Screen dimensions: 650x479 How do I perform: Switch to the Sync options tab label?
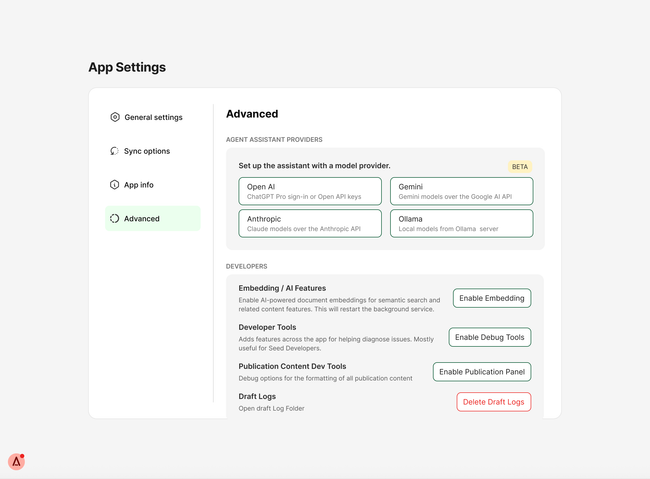(x=147, y=151)
